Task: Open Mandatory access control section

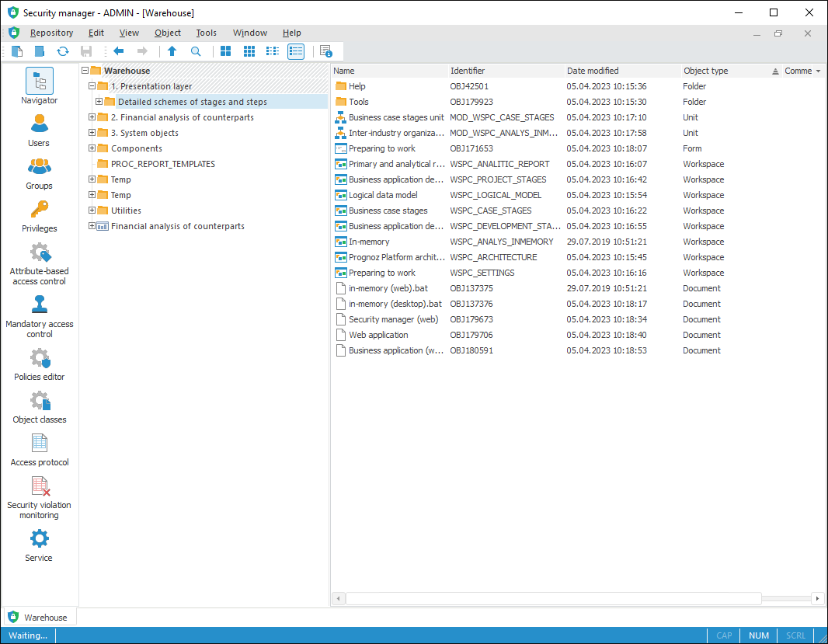Action: point(39,316)
